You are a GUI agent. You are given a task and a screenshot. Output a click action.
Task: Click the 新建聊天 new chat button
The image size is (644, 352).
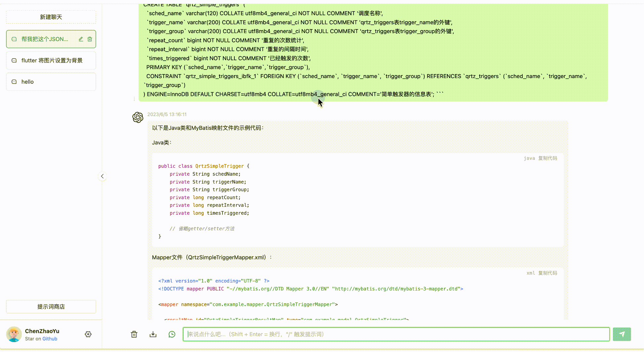51,17
